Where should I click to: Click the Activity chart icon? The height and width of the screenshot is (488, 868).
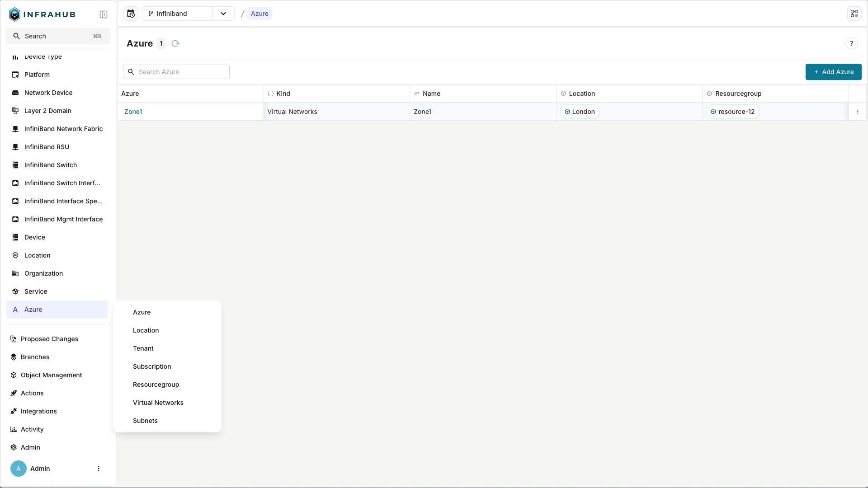coord(14,429)
